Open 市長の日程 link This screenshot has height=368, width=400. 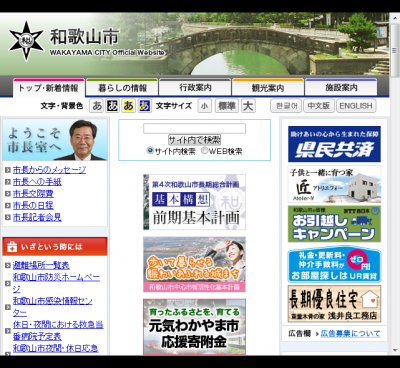click(33, 205)
